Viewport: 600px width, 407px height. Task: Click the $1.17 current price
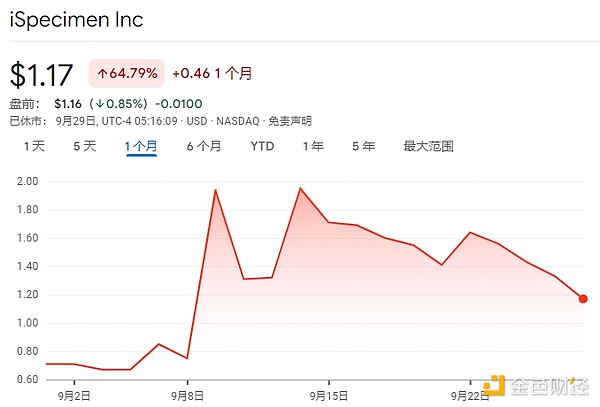[41, 76]
